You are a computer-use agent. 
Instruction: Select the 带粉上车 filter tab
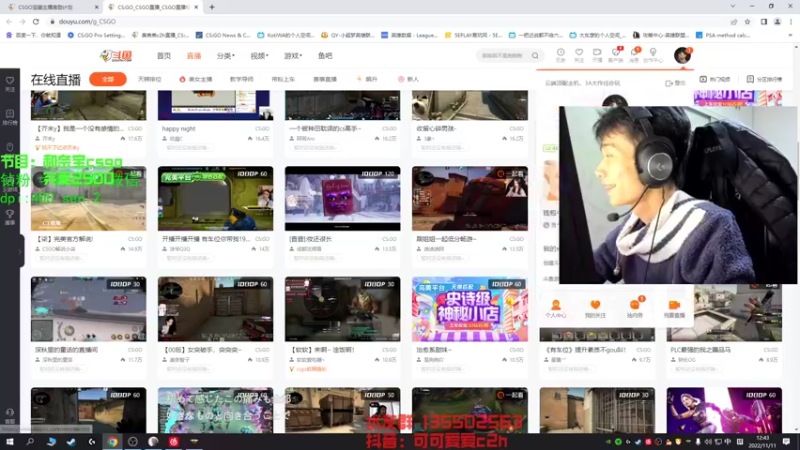click(x=283, y=79)
